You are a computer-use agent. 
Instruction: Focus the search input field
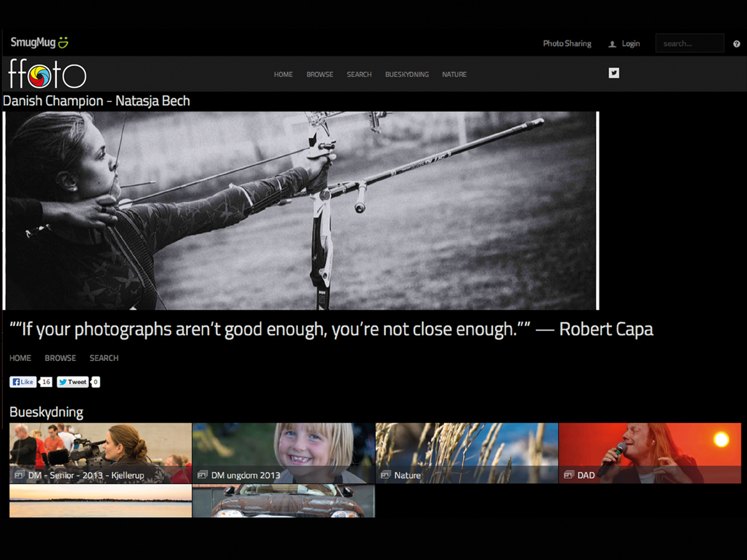tap(690, 44)
